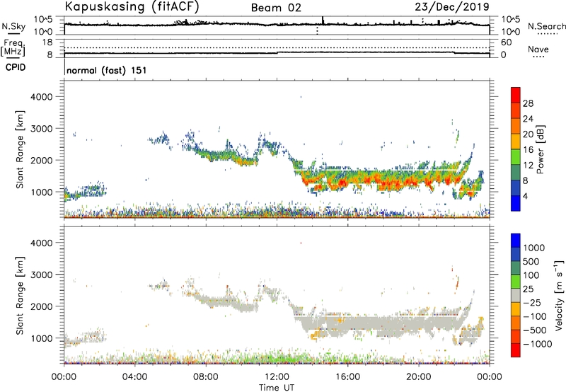Pick the red top segment of power colorbar
Screen dimensions: 566x392
[x=516, y=95]
